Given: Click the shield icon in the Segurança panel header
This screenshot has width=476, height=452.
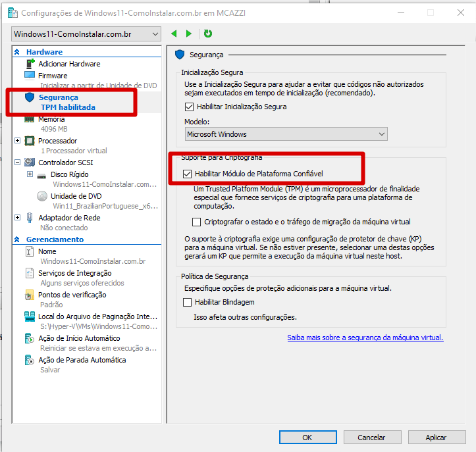Looking at the screenshot, I should tap(180, 55).
